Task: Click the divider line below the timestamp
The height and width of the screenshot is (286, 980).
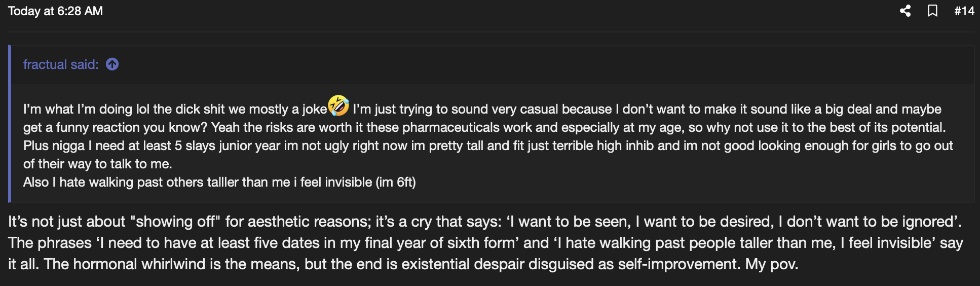Action: pos(490,32)
